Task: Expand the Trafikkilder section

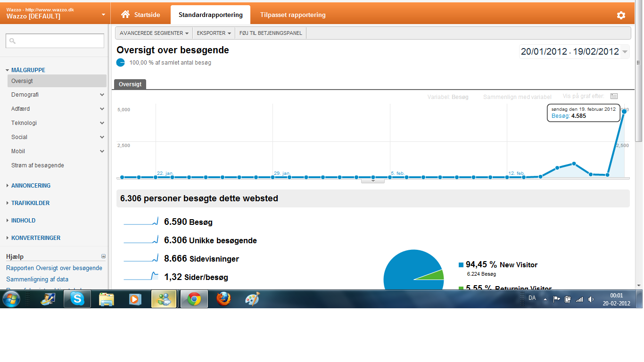Action: [30, 203]
